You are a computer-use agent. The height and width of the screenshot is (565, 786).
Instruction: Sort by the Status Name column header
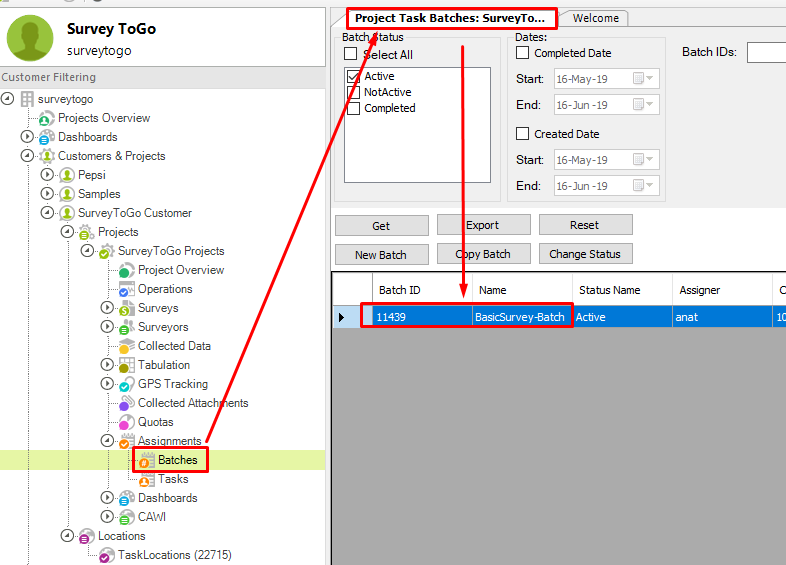622,290
